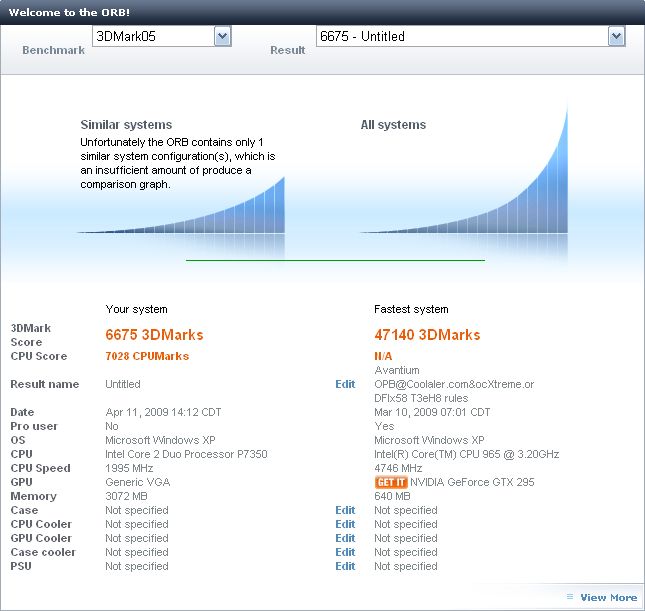Click the '3072 MB' memory value
This screenshot has height=611, width=645.
click(x=126, y=496)
